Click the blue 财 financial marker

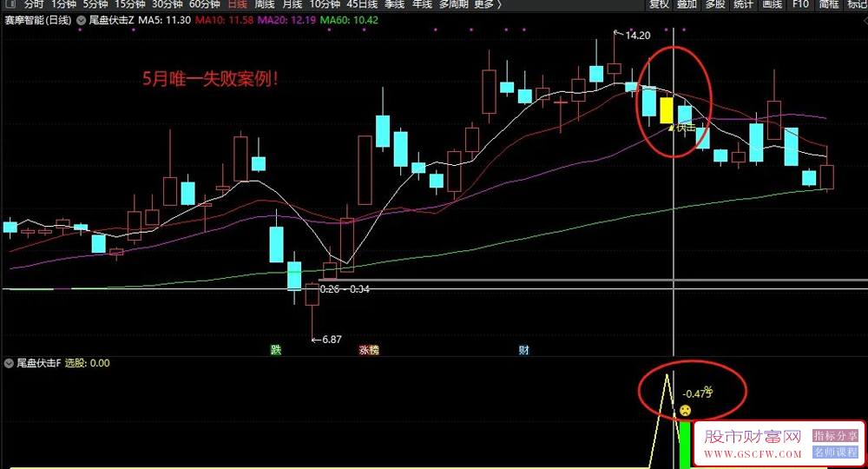(523, 350)
